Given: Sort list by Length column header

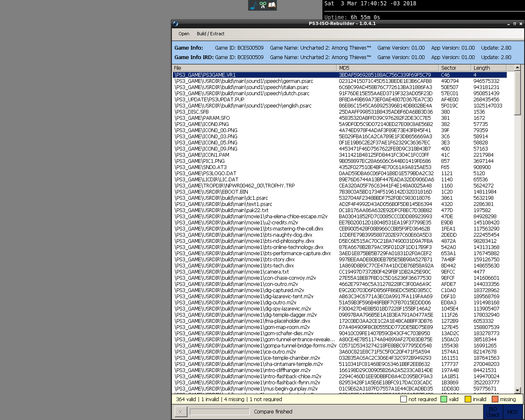Looking at the screenshot, I should point(489,68).
